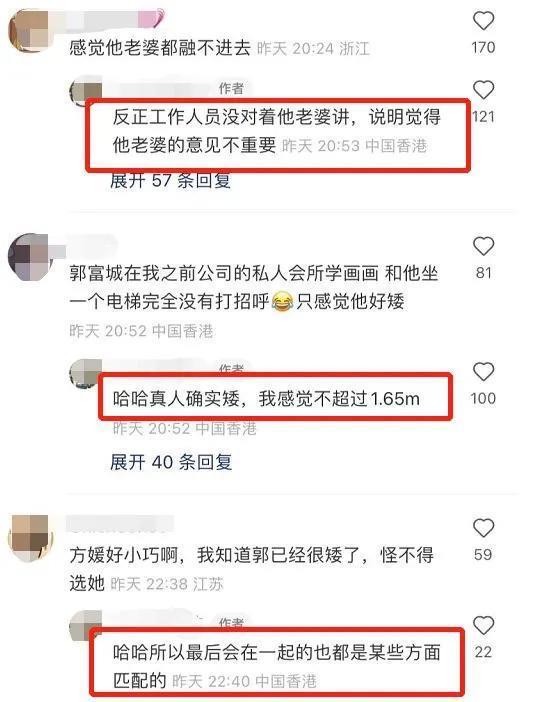This screenshot has width=534, height=702.
Task: Open author avatar on 1.65m reply
Action: coord(85,372)
